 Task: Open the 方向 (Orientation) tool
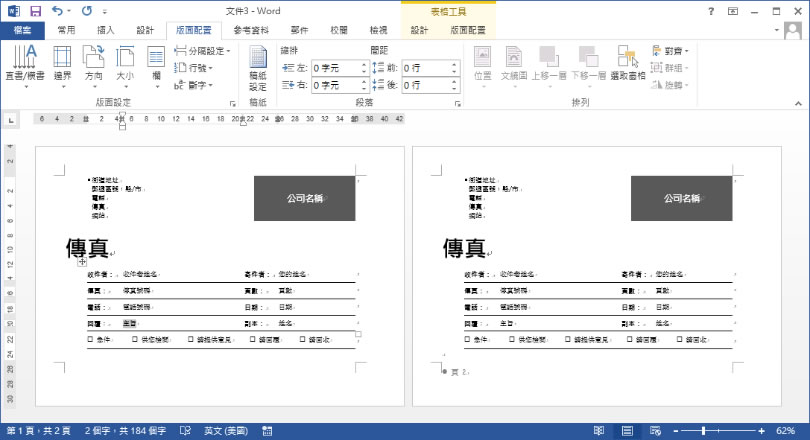coord(94,63)
